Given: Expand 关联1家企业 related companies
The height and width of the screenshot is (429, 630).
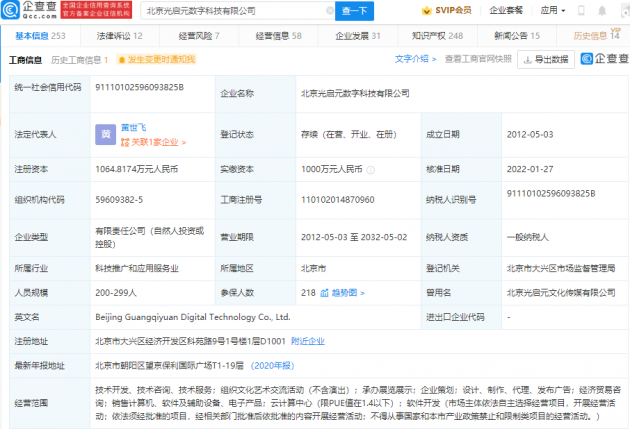Looking at the screenshot, I should (153, 142).
